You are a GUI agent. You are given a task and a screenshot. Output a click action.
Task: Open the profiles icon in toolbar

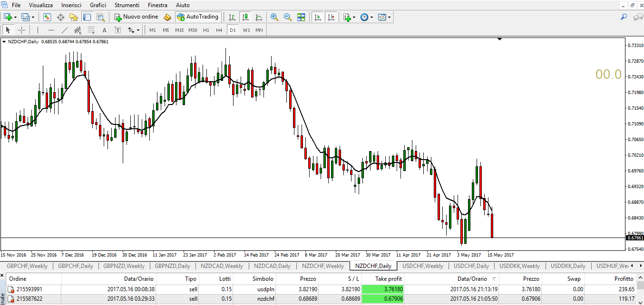tap(25, 17)
